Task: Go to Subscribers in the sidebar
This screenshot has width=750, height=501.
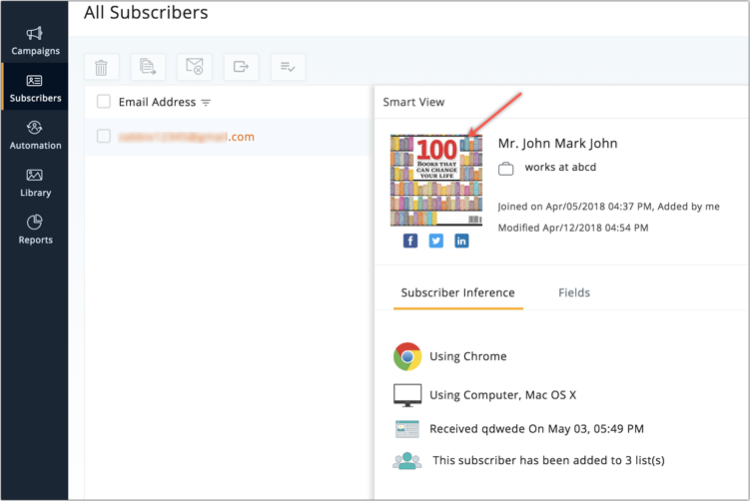Action: tap(35, 88)
